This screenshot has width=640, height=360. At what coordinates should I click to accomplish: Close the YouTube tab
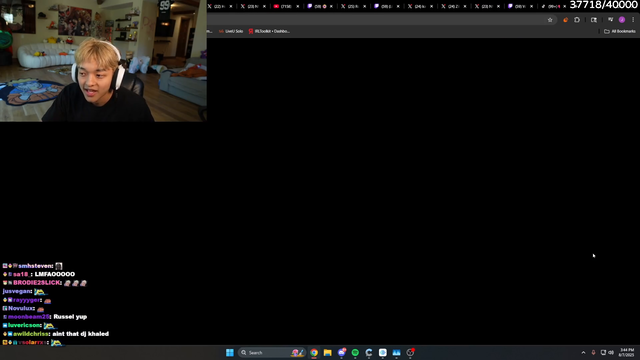(x=298, y=6)
